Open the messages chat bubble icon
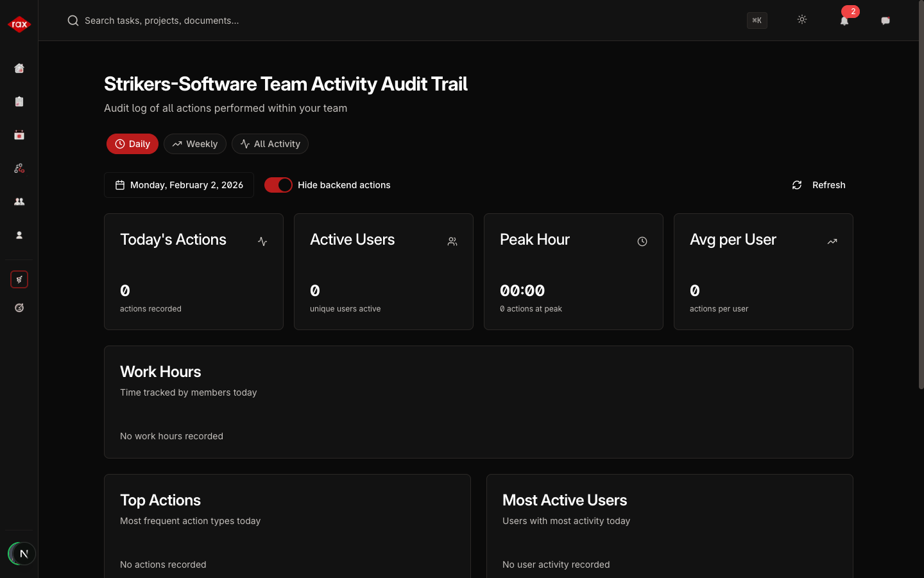924x578 pixels. click(885, 21)
